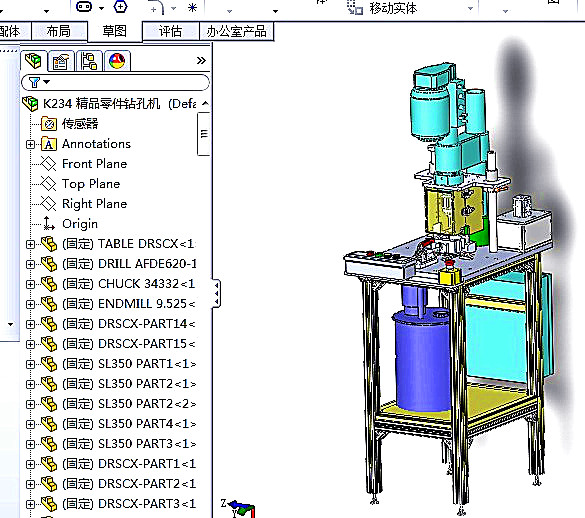
Task: Click the DRSCX-PART14 part icon
Action: pyautogui.click(x=49, y=324)
